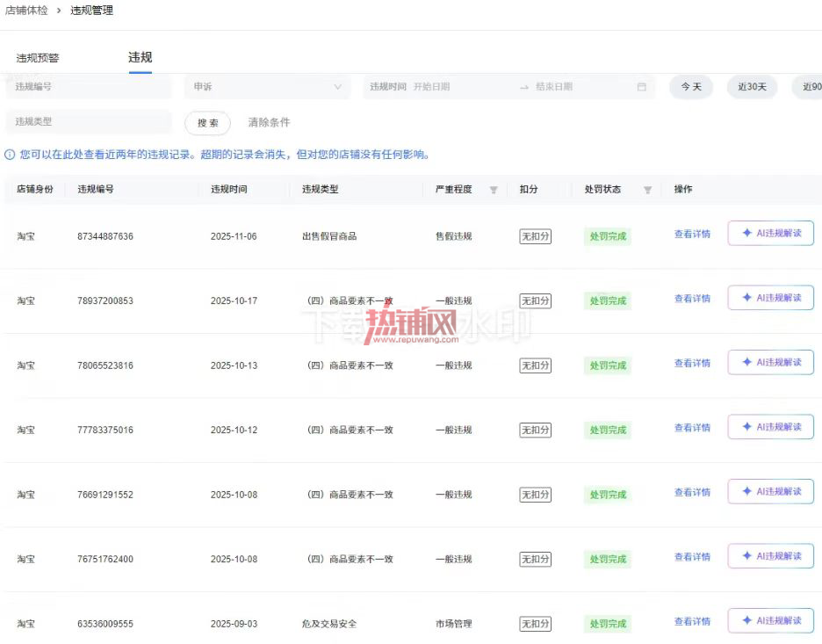
Task: Click 清除条件 to reset filters
Action: tap(269, 122)
